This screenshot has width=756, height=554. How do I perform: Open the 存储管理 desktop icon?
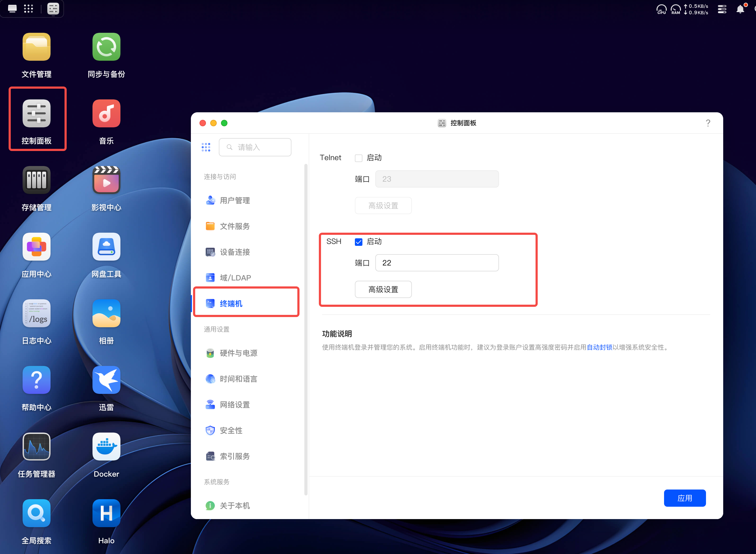(x=36, y=180)
